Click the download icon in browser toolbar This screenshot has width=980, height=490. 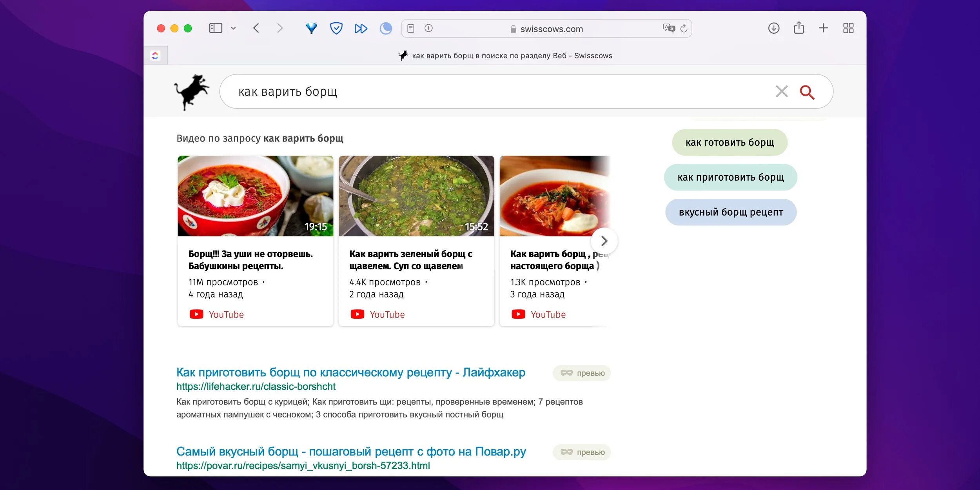[x=774, y=29]
